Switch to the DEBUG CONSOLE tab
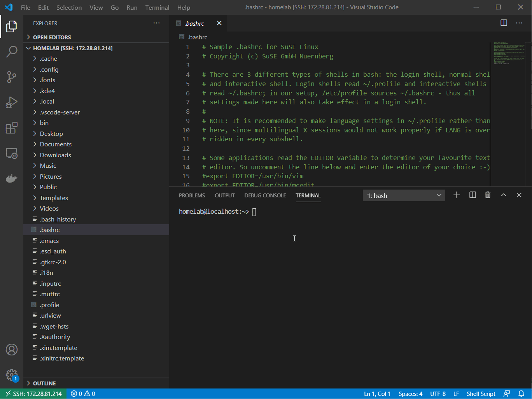Image resolution: width=532 pixels, height=399 pixels. click(265, 195)
